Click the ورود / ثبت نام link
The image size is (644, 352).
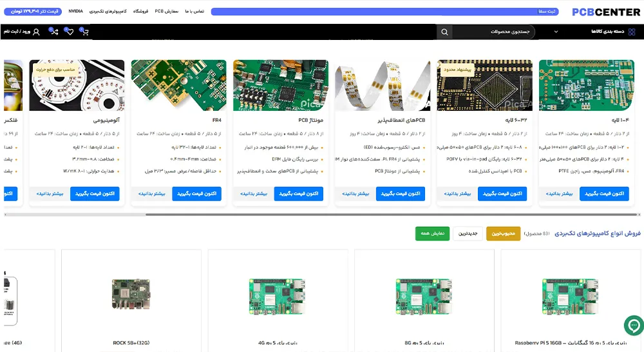pyautogui.click(x=17, y=32)
